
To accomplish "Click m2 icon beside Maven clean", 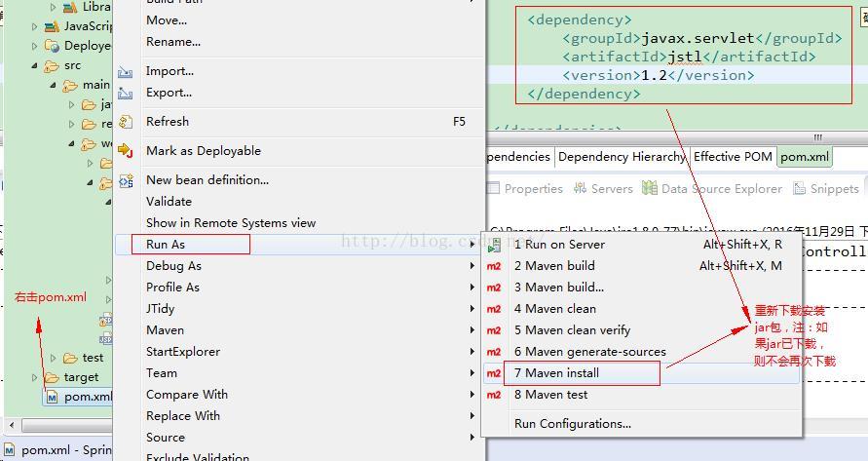I will point(494,309).
